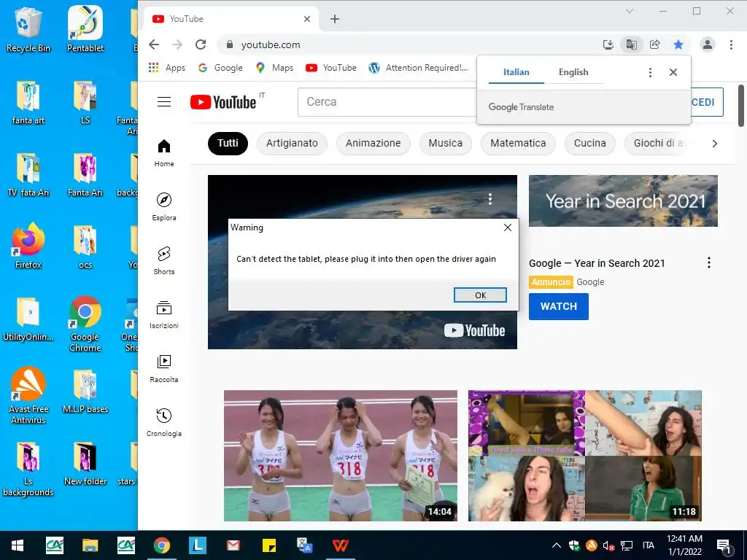Viewport: 747px width, 560px height.
Task: Select the Pentablet desktop shortcut
Action: [x=85, y=29]
